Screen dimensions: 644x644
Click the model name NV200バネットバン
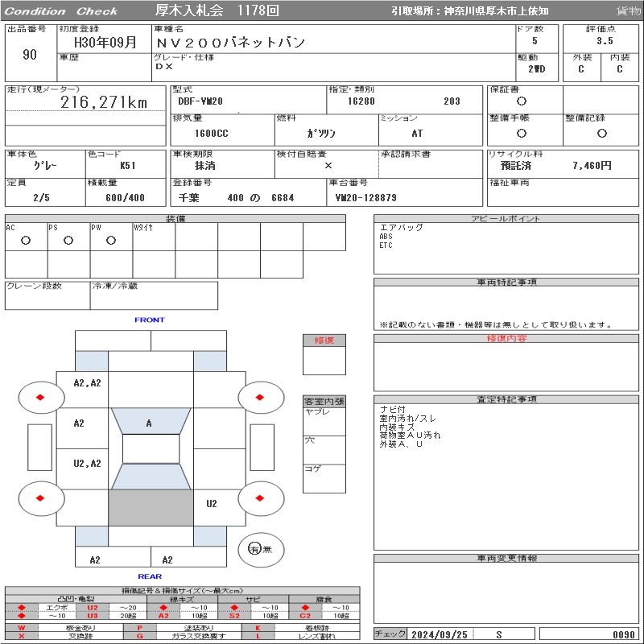click(x=230, y=43)
